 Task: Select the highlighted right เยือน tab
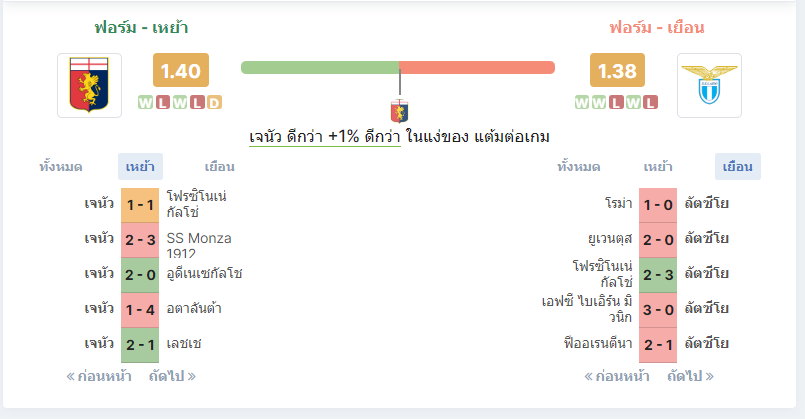tap(738, 167)
